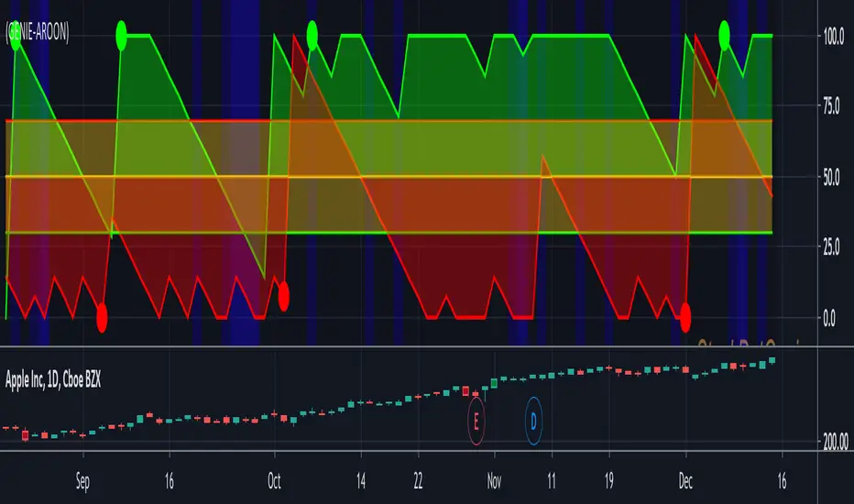This screenshot has width=854, height=504.
Task: Click the red signal dot just after Oct label
Action: [x=284, y=297]
